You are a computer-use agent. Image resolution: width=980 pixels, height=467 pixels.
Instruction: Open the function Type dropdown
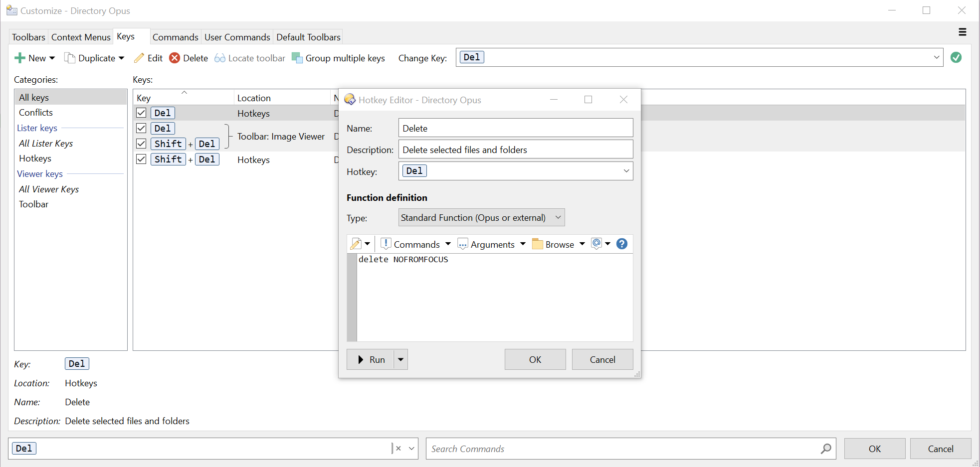pyautogui.click(x=482, y=218)
